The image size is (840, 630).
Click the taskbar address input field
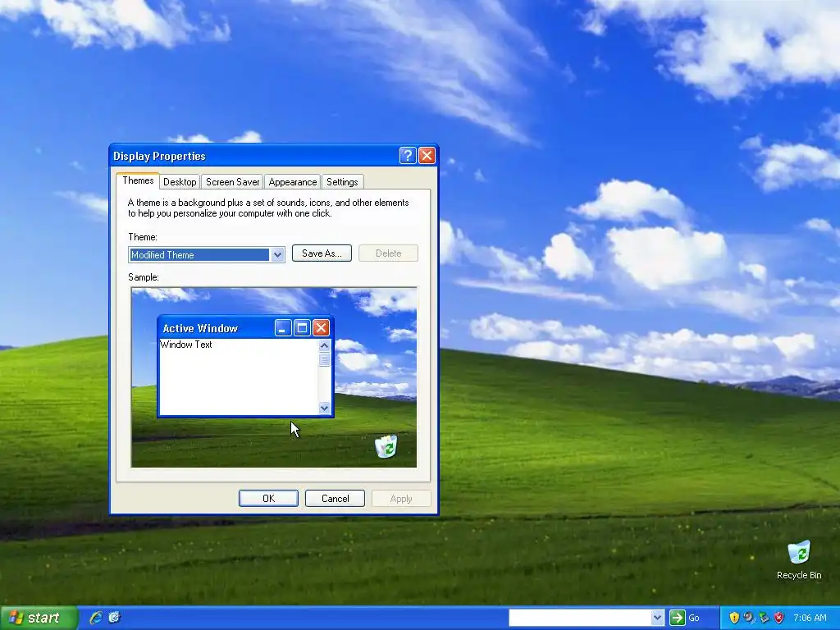(x=580, y=618)
